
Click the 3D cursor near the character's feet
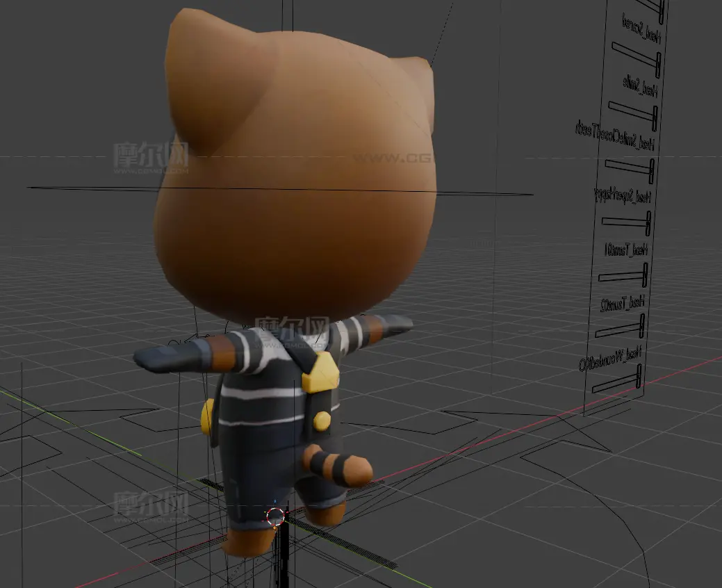(x=275, y=516)
